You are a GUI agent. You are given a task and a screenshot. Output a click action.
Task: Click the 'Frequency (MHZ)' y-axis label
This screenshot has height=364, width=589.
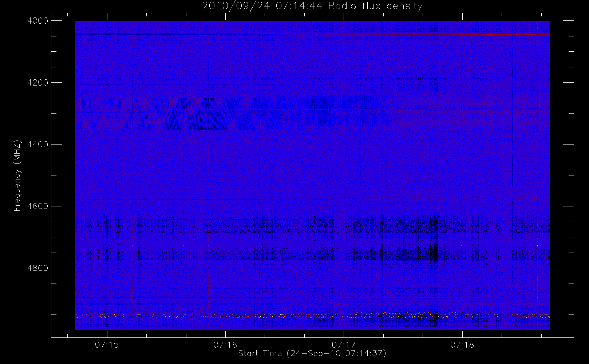pos(17,175)
